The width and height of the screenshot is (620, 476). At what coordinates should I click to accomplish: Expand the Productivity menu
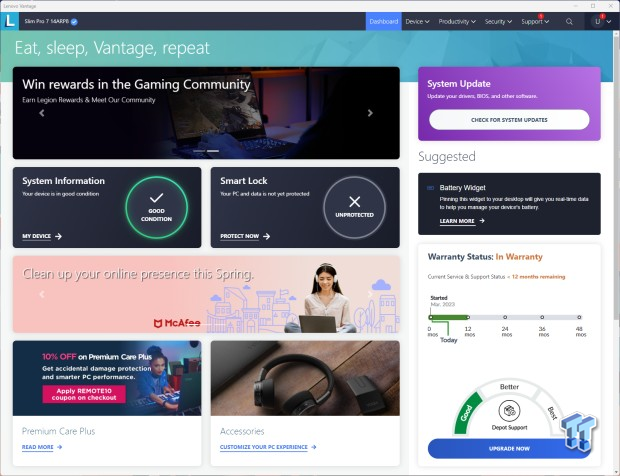(457, 22)
